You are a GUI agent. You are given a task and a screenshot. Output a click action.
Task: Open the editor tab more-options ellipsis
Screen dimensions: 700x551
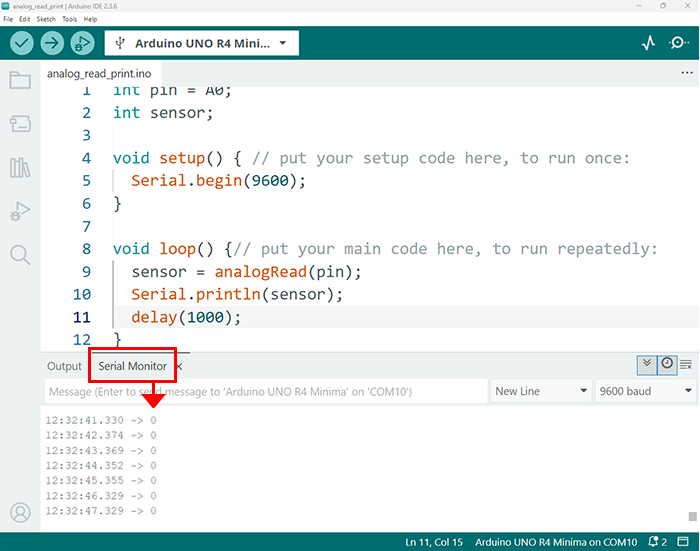[x=687, y=73]
